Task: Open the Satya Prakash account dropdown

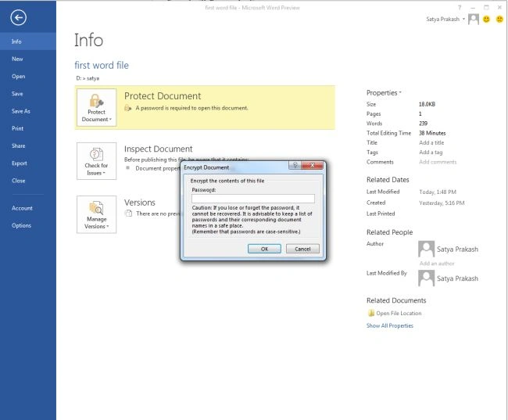Action: coord(445,19)
